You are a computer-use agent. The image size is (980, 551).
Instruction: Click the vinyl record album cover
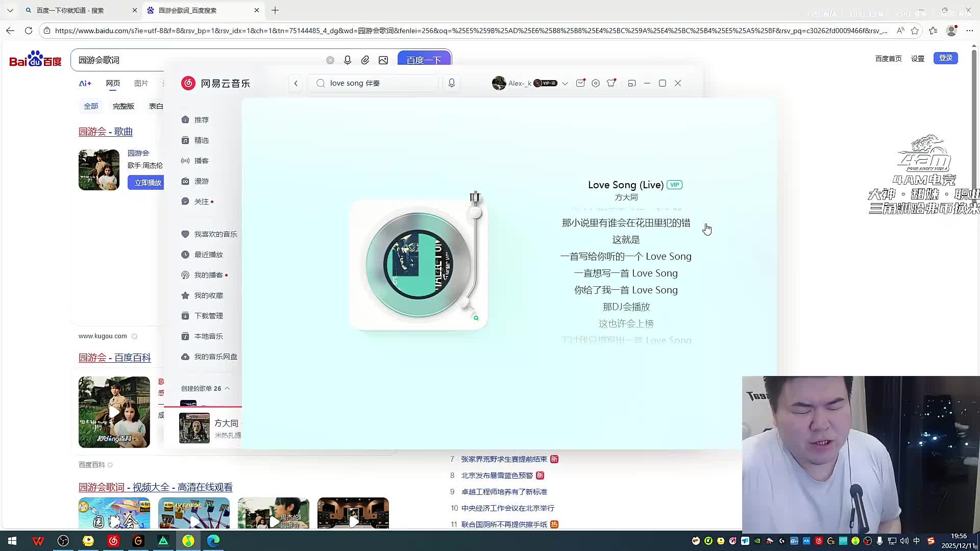(418, 264)
